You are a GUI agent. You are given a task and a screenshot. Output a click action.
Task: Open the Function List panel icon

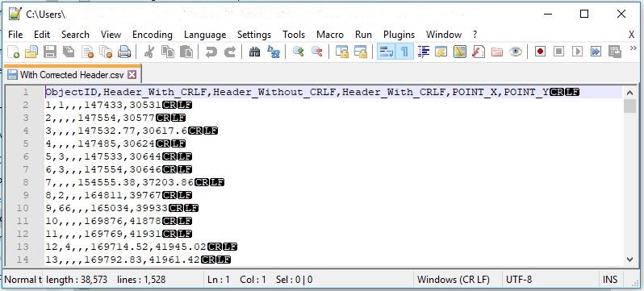pos(479,52)
